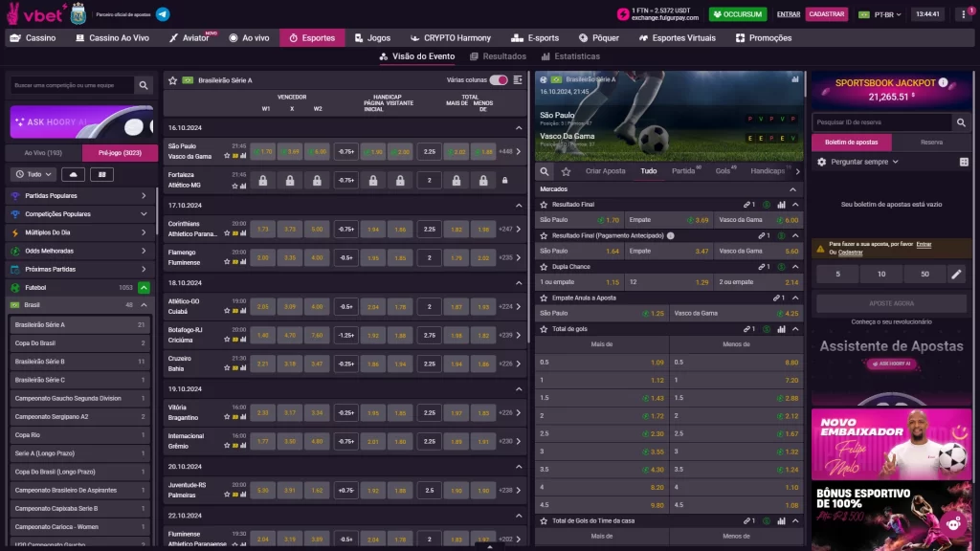
Task: Collapse the Mercados section
Action: (792, 189)
